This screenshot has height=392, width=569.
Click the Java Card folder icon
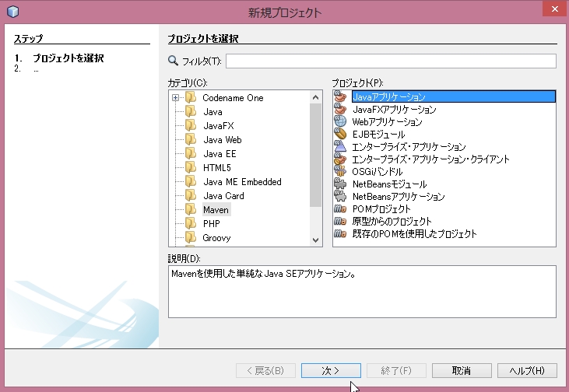(191, 195)
